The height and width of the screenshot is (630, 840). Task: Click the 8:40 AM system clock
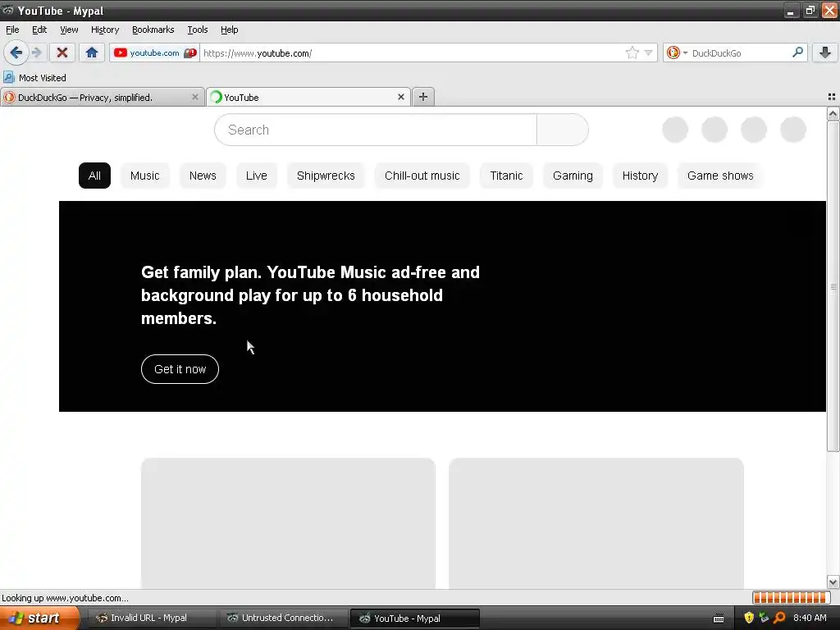point(810,618)
